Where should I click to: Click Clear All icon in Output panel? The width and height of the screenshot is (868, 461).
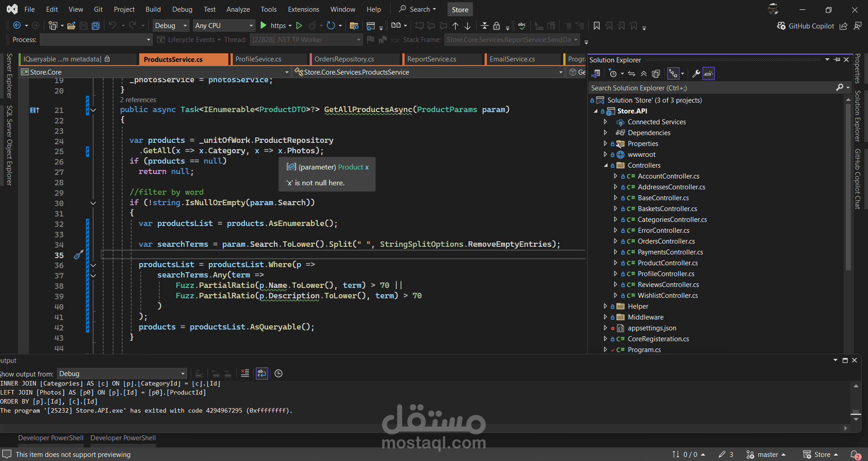(245, 373)
